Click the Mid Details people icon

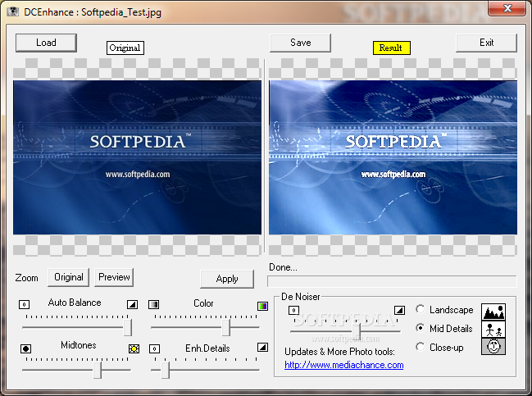click(x=493, y=329)
